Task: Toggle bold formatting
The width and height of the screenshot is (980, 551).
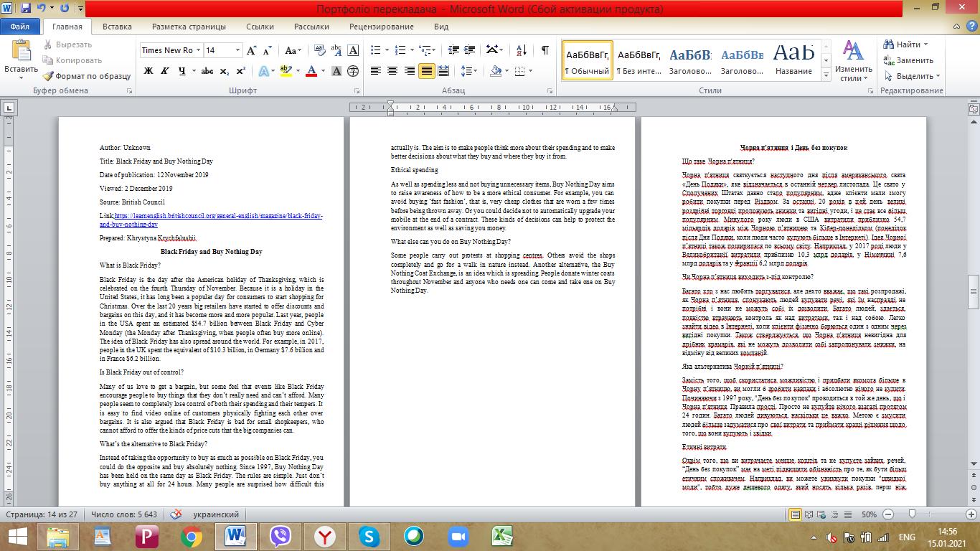Action: [149, 71]
